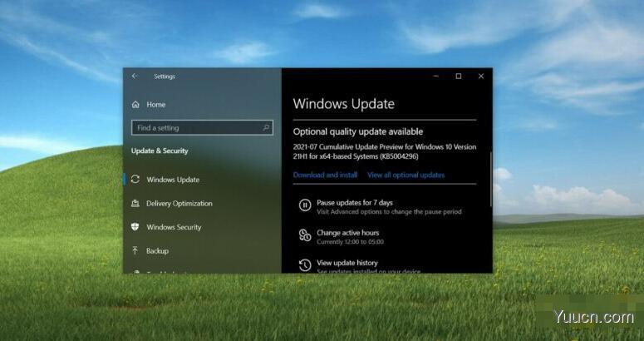Open the Home settings page
This screenshot has width=644, height=341.
point(155,105)
